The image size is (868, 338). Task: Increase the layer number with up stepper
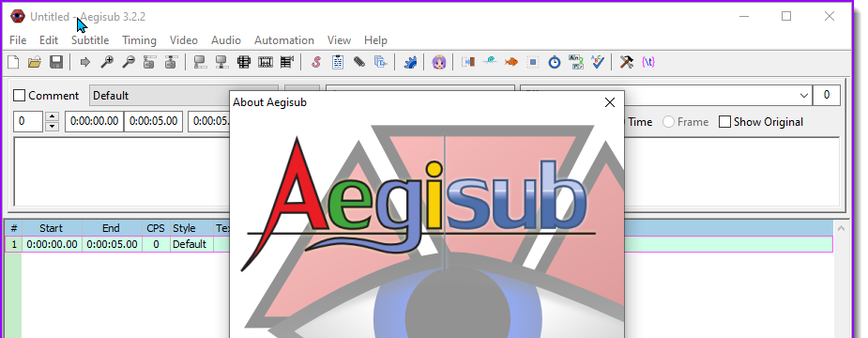(52, 117)
